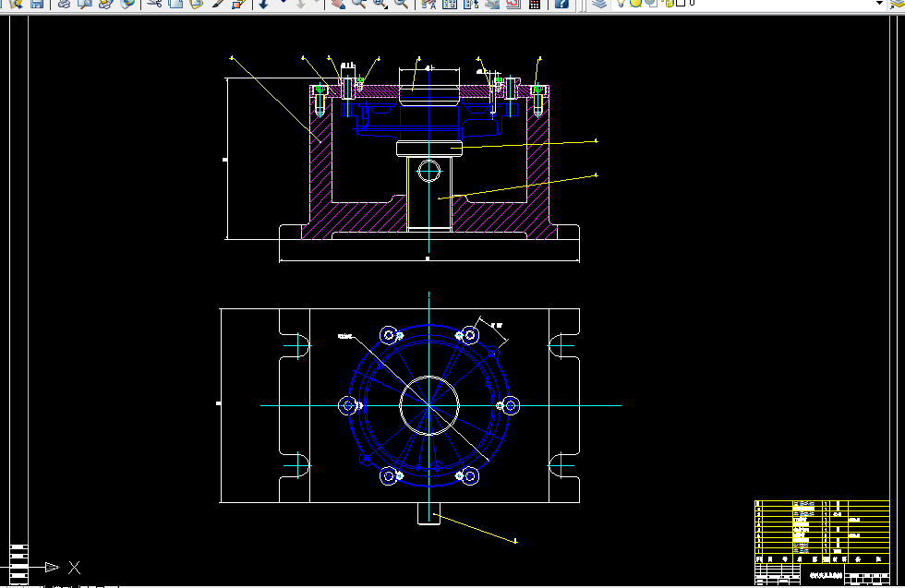Select the Zoom Window flyout icon
The height and width of the screenshot is (588, 905).
click(x=380, y=4)
